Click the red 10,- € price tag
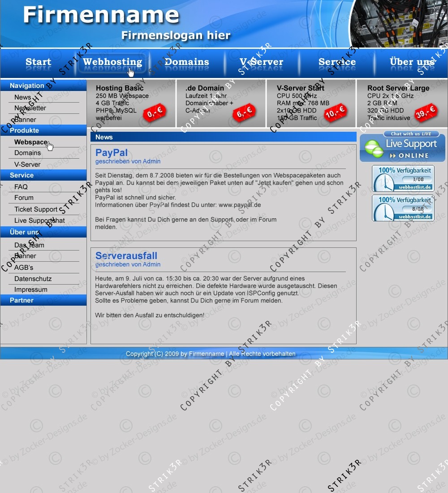The image size is (448, 493). pos(335,113)
